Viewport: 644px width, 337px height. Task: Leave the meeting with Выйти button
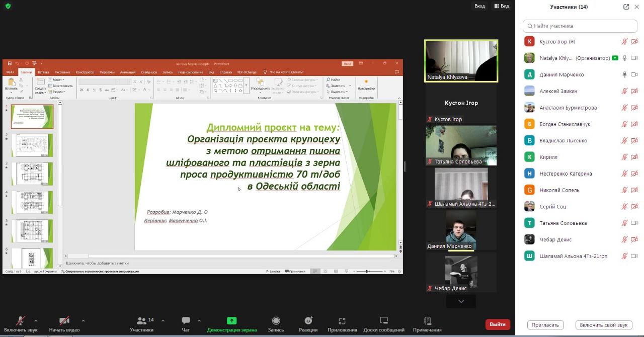(x=498, y=324)
